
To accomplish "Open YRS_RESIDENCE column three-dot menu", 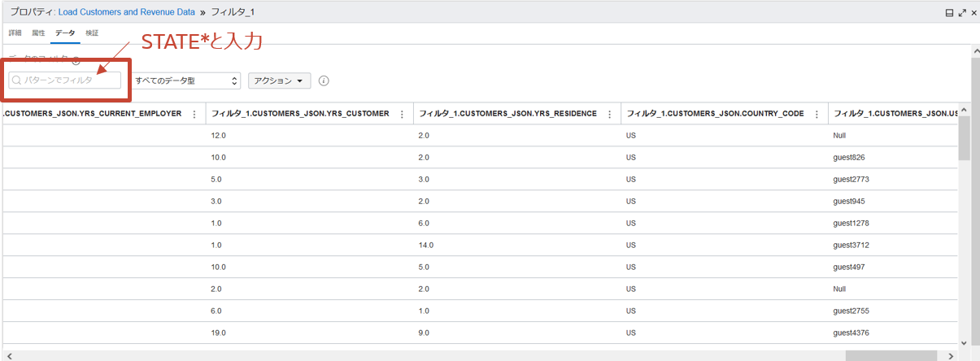I will (x=608, y=114).
